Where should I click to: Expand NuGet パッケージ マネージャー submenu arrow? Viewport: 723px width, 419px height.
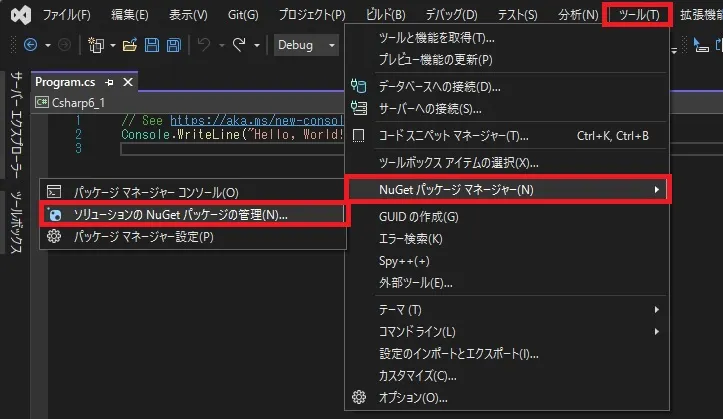(x=657, y=189)
